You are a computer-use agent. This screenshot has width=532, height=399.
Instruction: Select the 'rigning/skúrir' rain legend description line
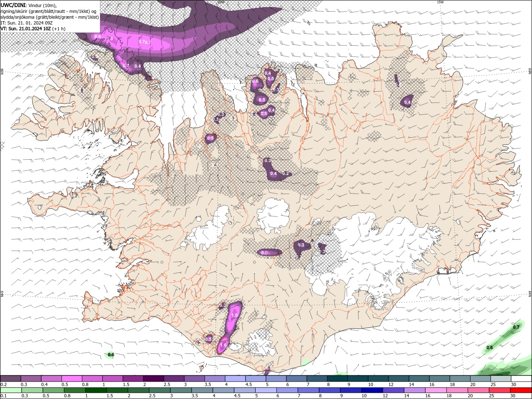tap(49, 11)
